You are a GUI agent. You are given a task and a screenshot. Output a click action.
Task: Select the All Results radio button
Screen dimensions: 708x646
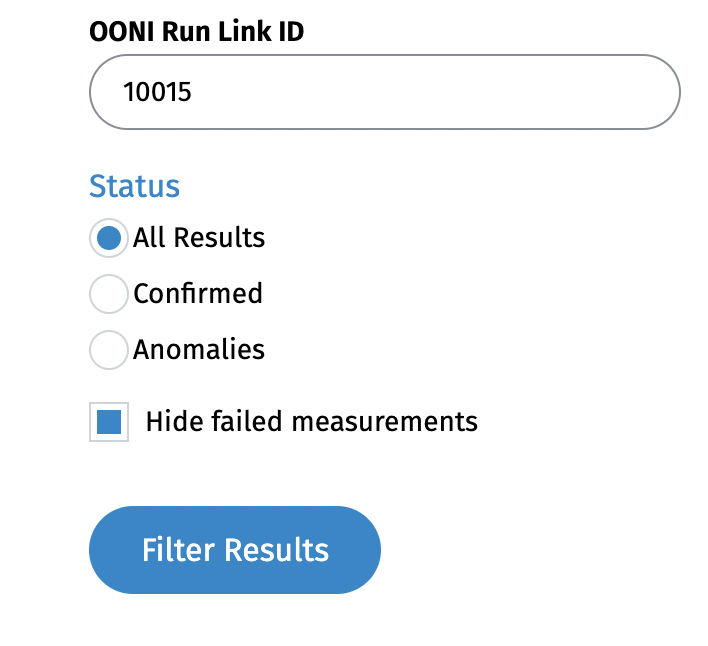pyautogui.click(x=109, y=238)
